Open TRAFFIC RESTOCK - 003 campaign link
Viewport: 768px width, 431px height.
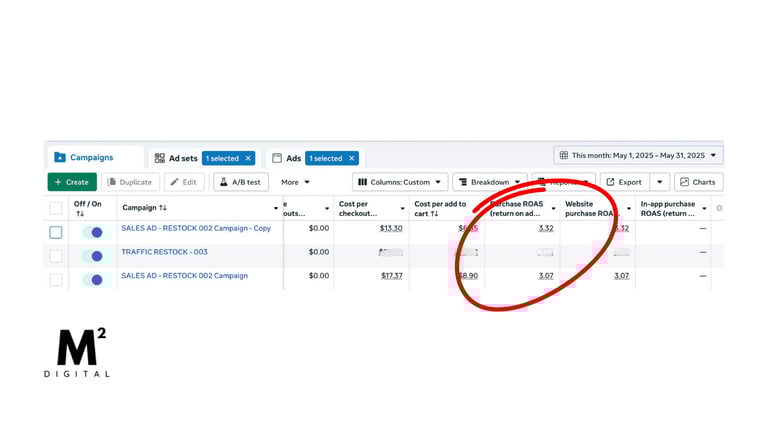pyautogui.click(x=165, y=252)
